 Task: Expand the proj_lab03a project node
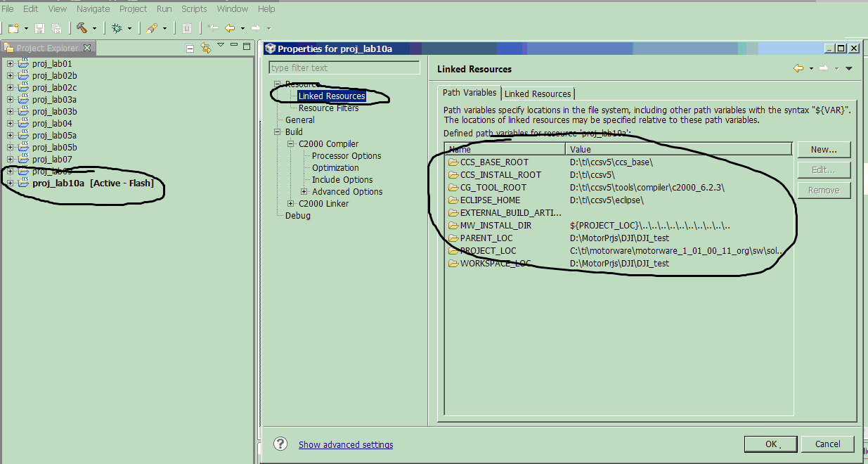click(x=11, y=99)
